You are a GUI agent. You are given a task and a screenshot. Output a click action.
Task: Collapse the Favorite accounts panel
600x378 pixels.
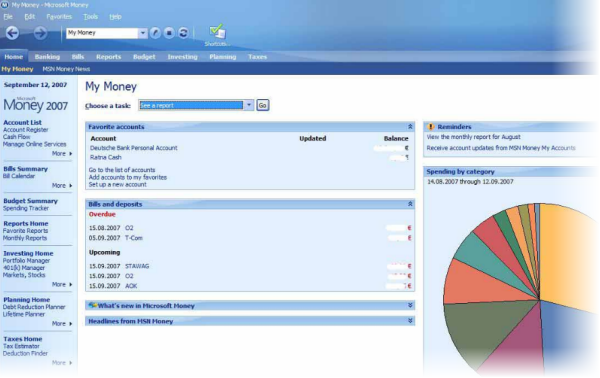(x=410, y=127)
